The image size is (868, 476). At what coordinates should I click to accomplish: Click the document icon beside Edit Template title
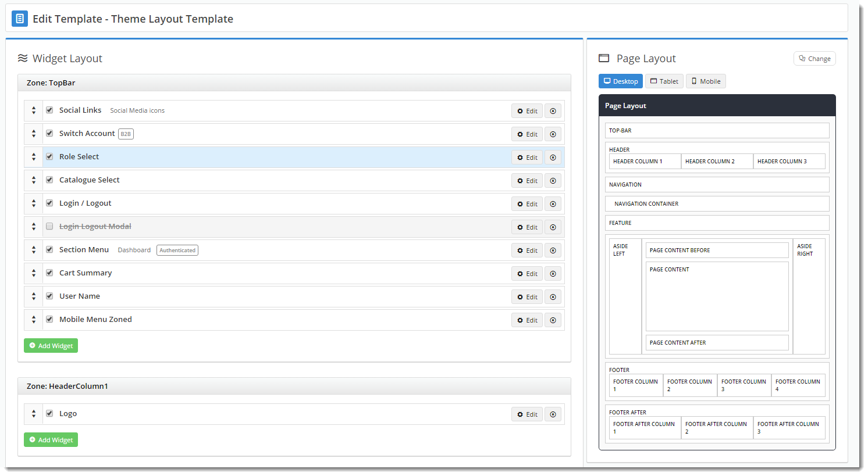pyautogui.click(x=20, y=19)
